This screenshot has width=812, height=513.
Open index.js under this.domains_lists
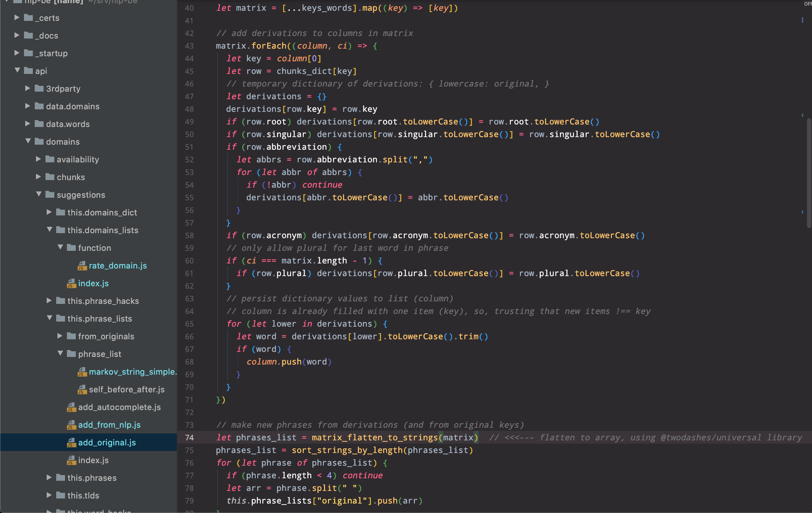pos(93,283)
